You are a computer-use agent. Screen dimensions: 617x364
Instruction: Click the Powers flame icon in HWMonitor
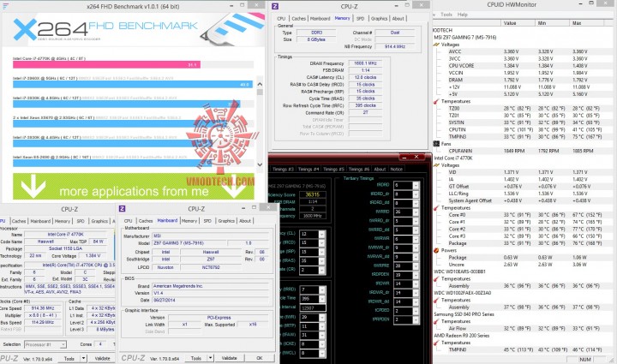point(436,250)
